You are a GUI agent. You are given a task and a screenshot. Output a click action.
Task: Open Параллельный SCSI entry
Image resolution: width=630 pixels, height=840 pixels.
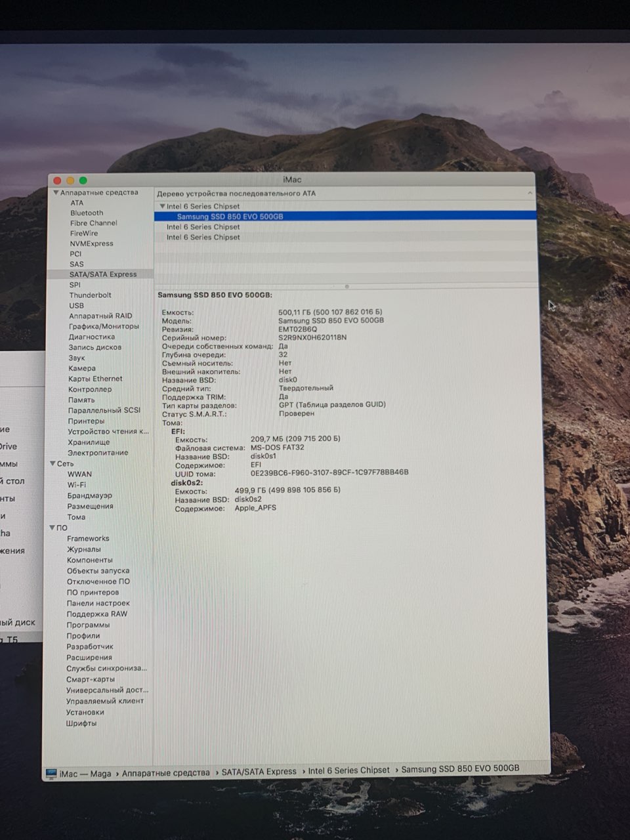tap(104, 410)
